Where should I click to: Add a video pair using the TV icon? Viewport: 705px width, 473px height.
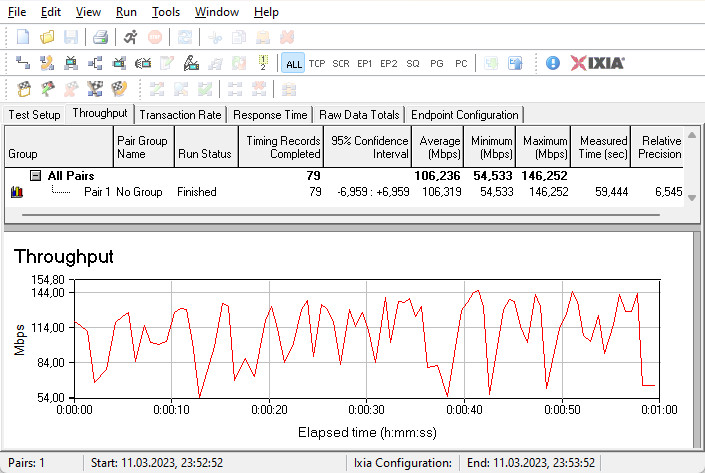[71, 63]
